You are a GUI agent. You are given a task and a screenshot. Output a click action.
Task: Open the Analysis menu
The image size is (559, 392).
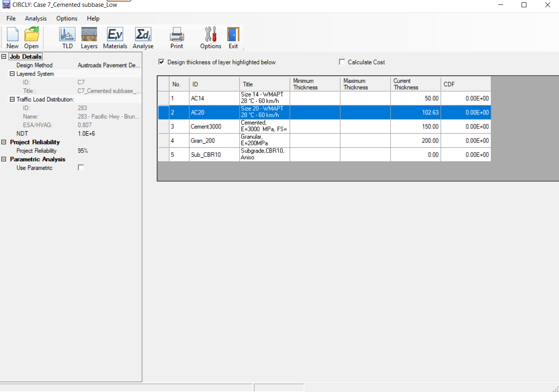(x=36, y=19)
